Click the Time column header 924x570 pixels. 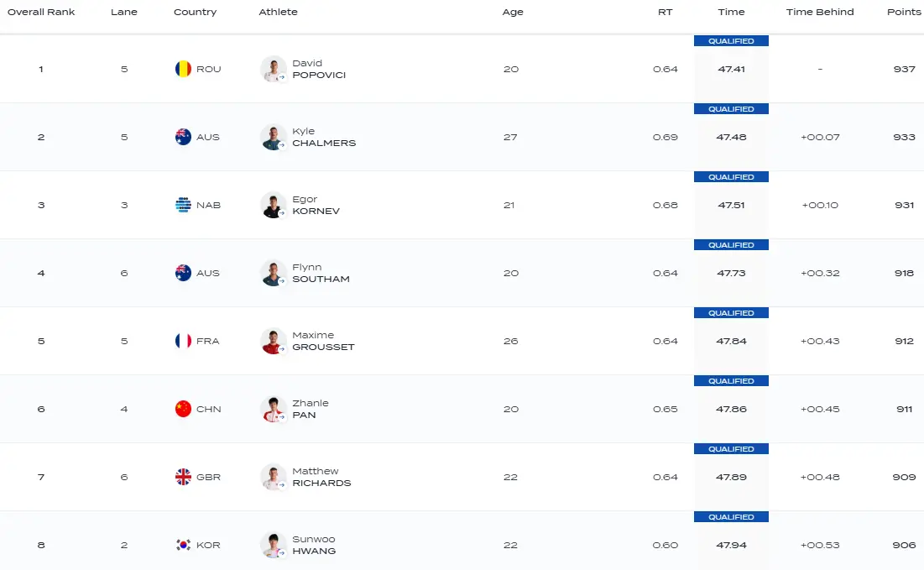point(731,12)
